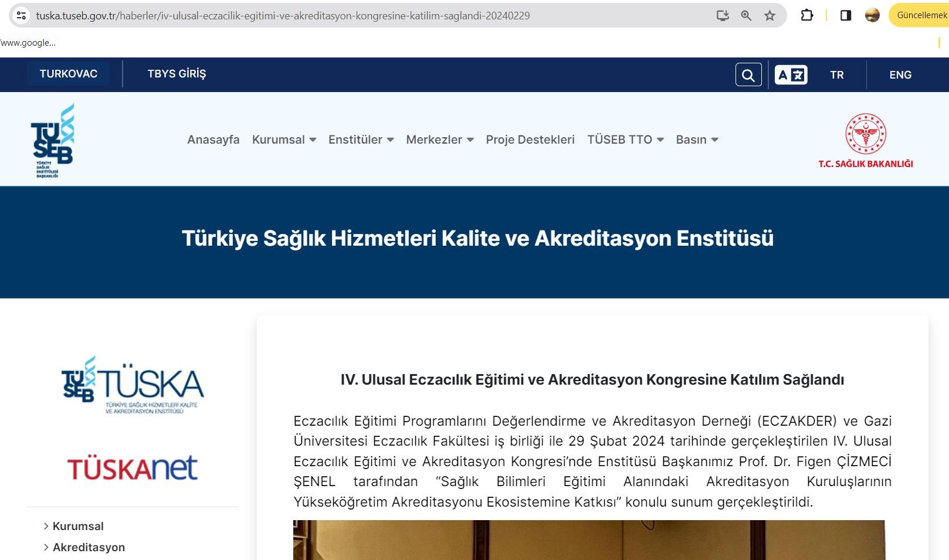This screenshot has width=949, height=560.
Task: Click the TÜSEB logo in header
Action: (53, 140)
